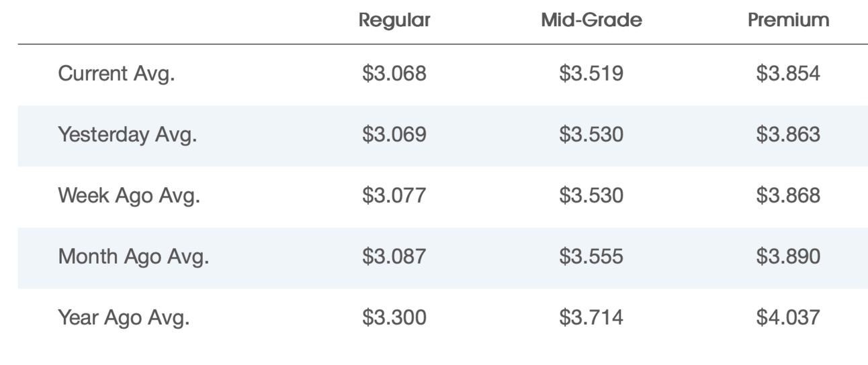The height and width of the screenshot is (365, 868).
Task: Click the current Regular price $3.068
Action: click(x=394, y=74)
